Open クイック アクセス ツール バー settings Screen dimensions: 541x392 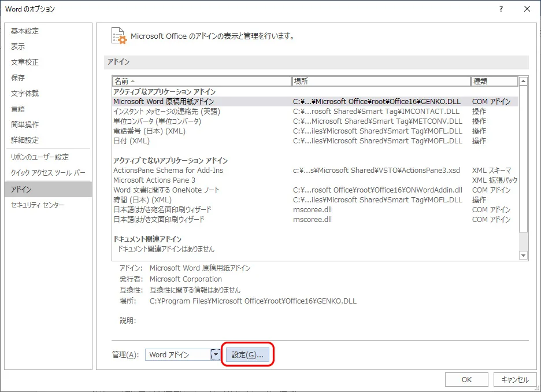48,173
